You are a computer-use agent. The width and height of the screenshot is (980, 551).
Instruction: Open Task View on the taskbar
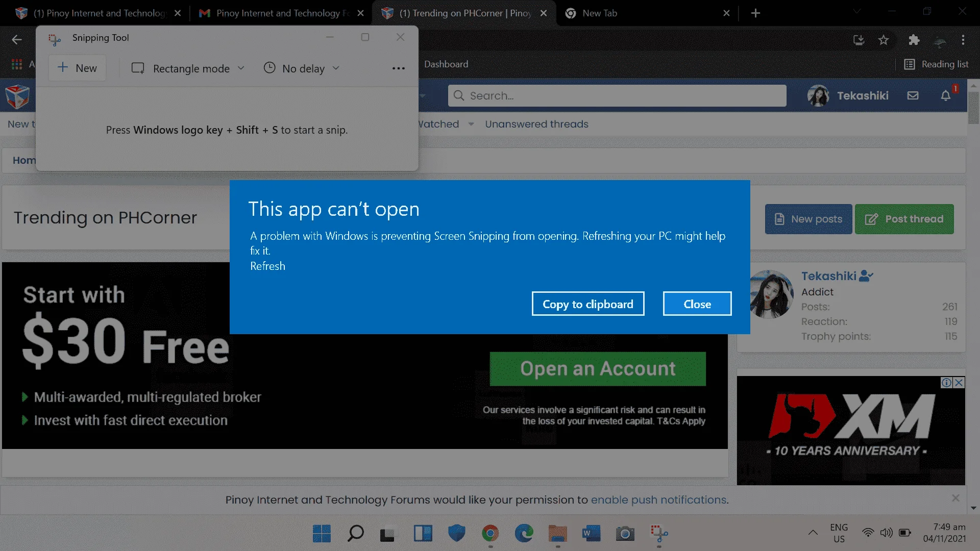point(388,534)
